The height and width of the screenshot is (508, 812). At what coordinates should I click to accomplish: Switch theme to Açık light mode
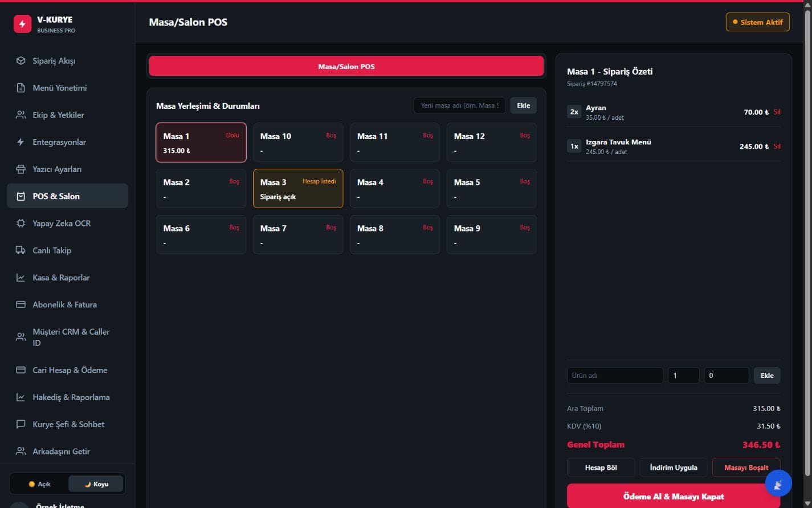coord(39,484)
